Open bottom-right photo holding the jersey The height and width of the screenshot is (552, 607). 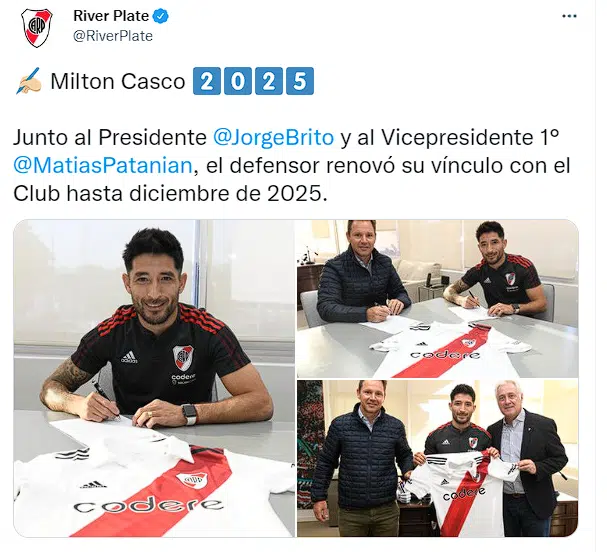(438, 459)
